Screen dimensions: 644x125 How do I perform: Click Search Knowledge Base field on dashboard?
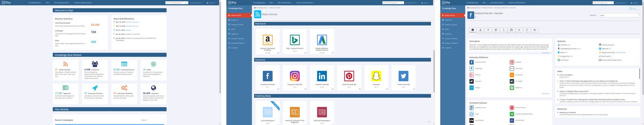coord(176,3)
